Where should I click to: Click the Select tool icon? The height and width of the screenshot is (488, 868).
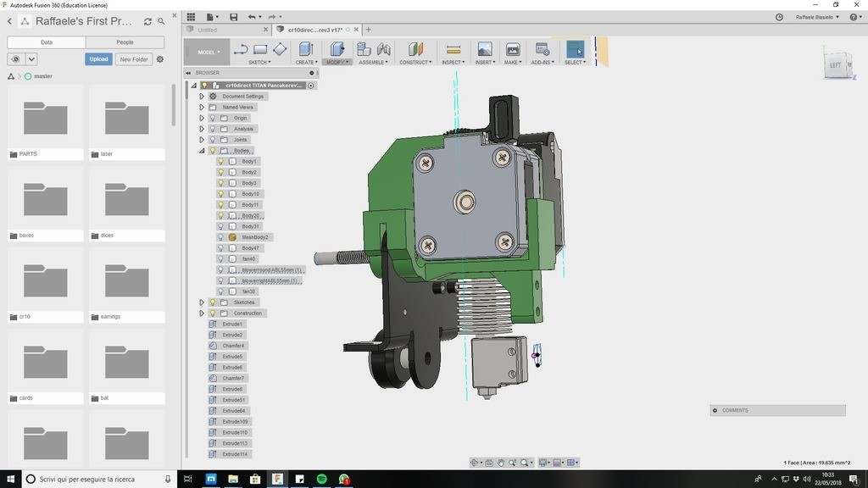576,49
